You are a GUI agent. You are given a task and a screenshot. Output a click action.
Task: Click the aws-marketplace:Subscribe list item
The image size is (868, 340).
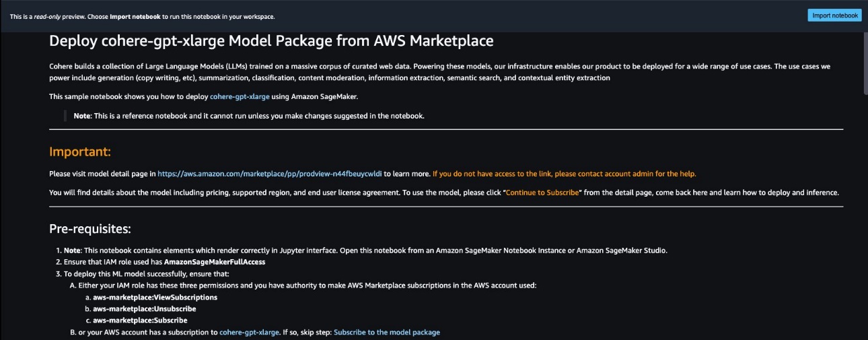coord(140,320)
